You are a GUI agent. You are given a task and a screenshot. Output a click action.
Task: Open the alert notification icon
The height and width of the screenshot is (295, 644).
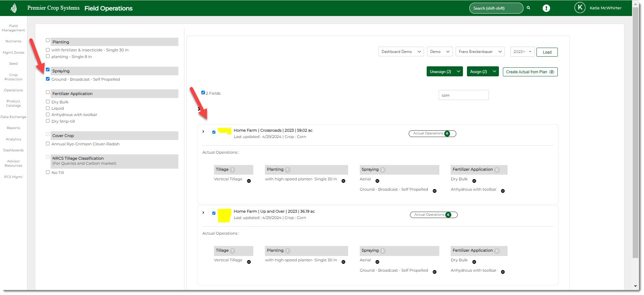546,8
